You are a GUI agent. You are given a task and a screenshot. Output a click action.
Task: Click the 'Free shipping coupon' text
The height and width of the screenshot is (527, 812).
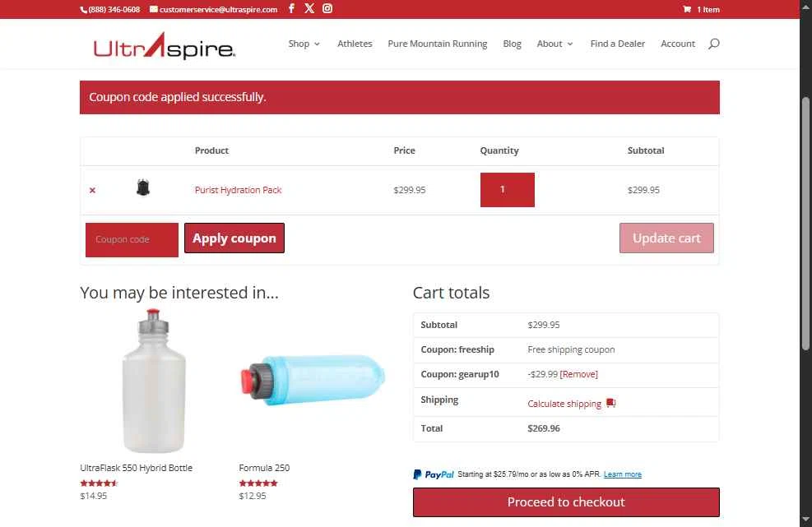click(x=571, y=349)
